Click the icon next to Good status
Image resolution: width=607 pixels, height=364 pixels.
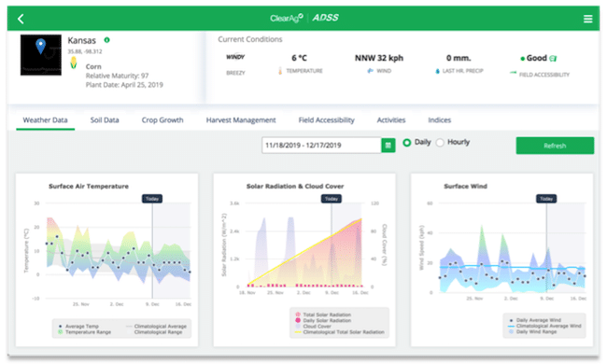(553, 59)
